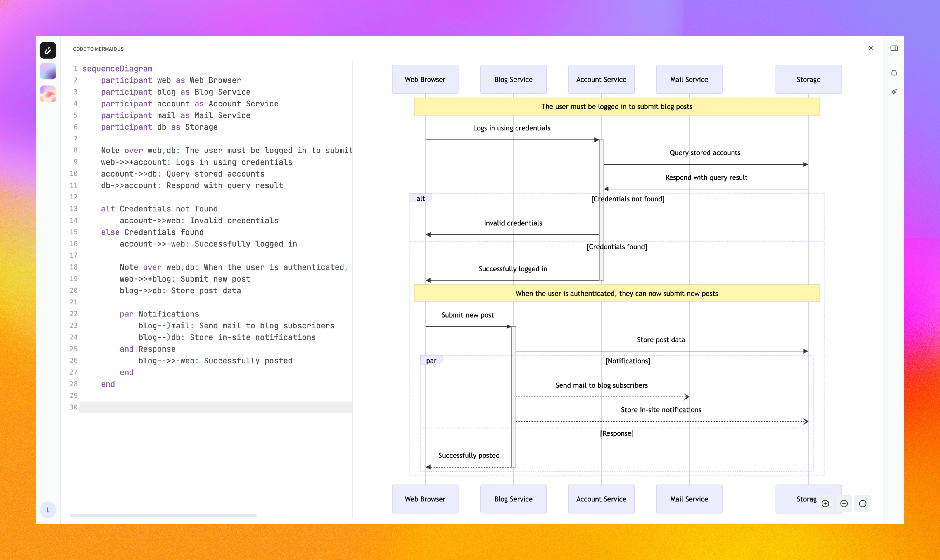Zoom in on the diagram
Screen dimensions: 940x560
[825, 503]
